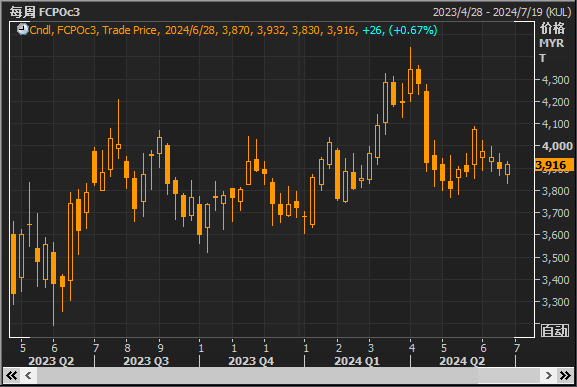This screenshot has width=577, height=387.
Task: Click the MYR currency unit label
Action: point(551,43)
